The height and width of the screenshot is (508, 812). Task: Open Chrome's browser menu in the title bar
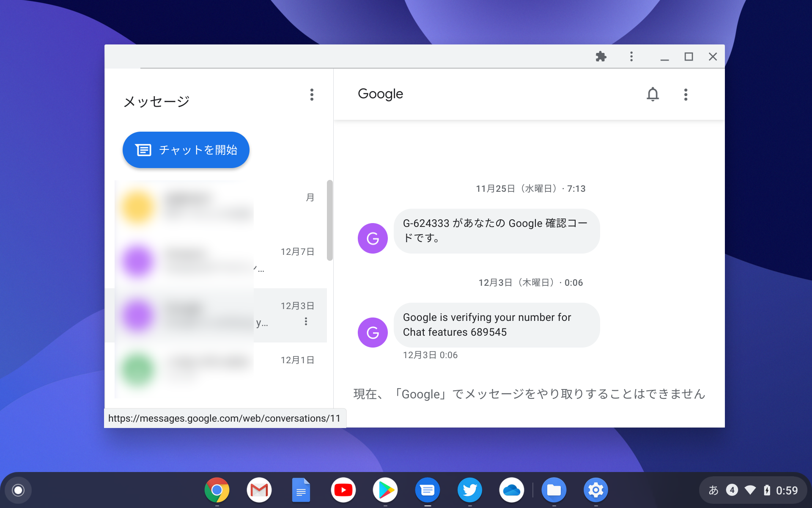631,56
